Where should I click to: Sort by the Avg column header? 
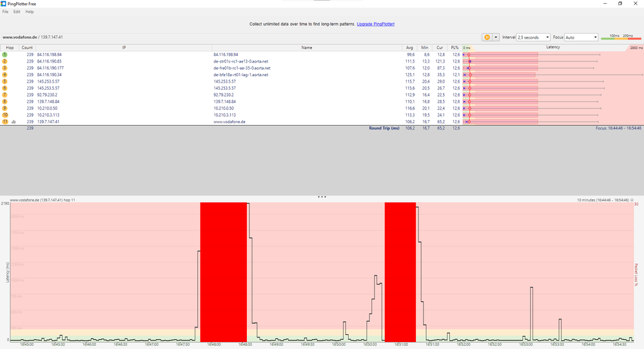click(x=409, y=48)
